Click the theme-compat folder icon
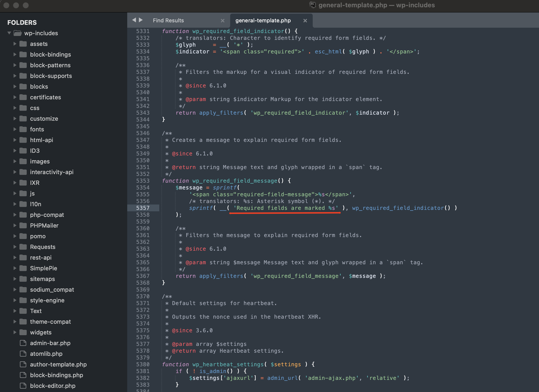 pos(23,322)
